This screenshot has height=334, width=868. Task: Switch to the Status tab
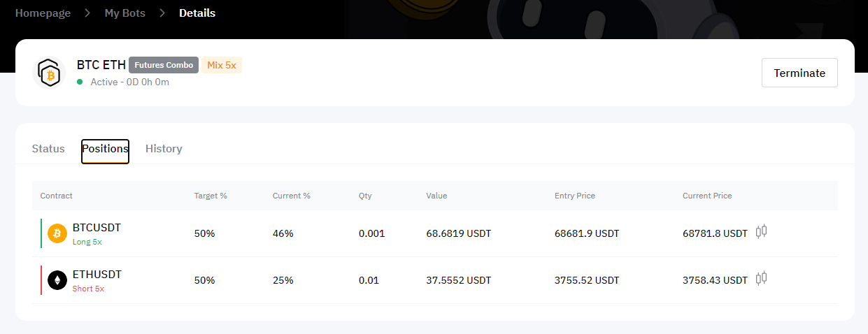coord(48,149)
